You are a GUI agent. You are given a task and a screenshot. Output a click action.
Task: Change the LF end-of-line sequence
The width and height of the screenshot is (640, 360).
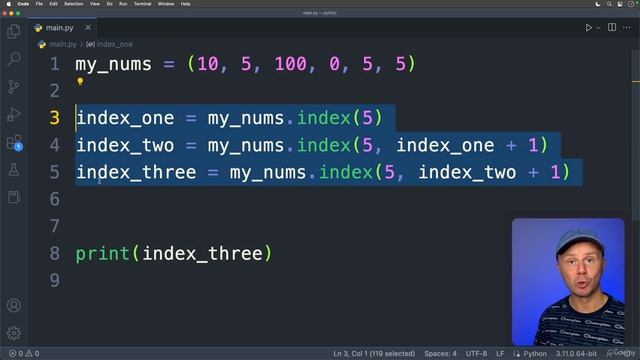coord(500,353)
